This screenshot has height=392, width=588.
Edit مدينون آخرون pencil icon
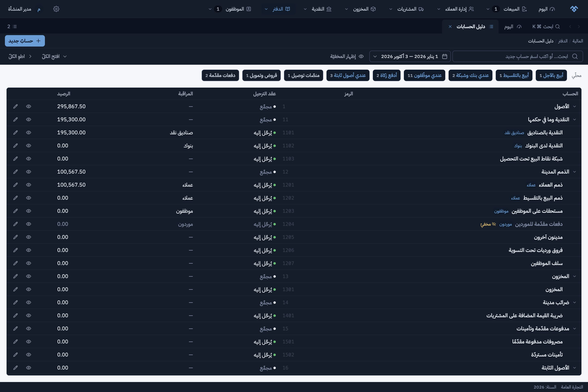pyautogui.click(x=16, y=237)
